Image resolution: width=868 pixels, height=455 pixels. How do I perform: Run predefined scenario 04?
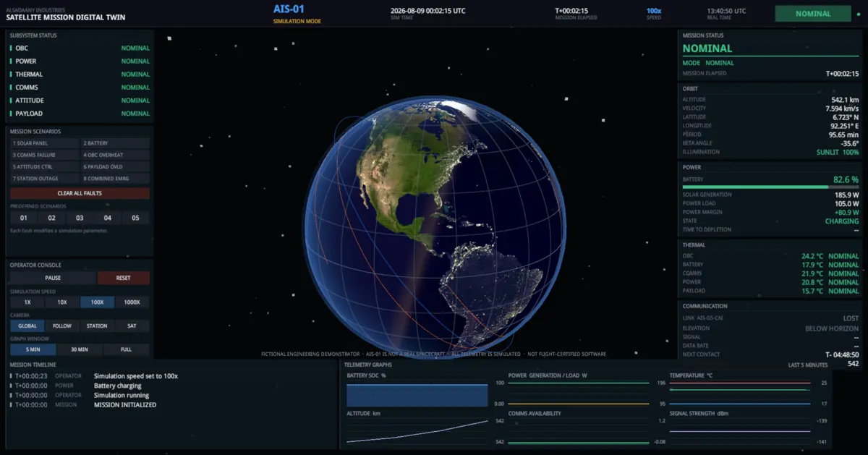coord(108,218)
